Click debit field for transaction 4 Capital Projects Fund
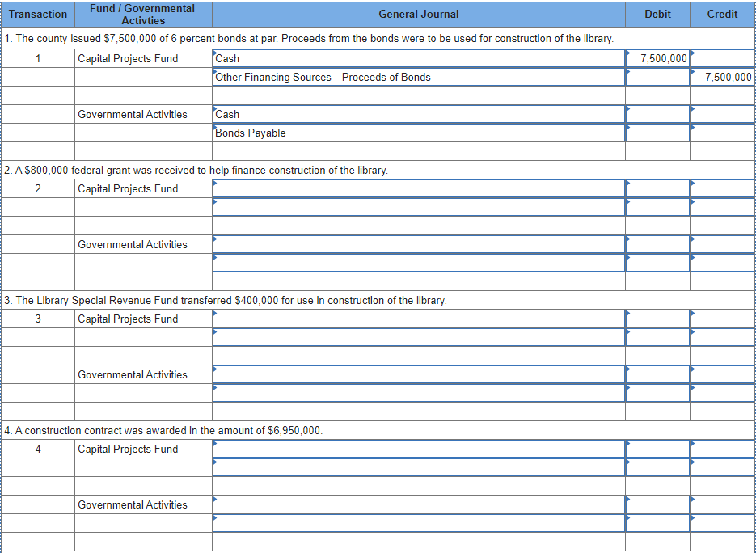This screenshot has width=756, height=553. (657, 449)
